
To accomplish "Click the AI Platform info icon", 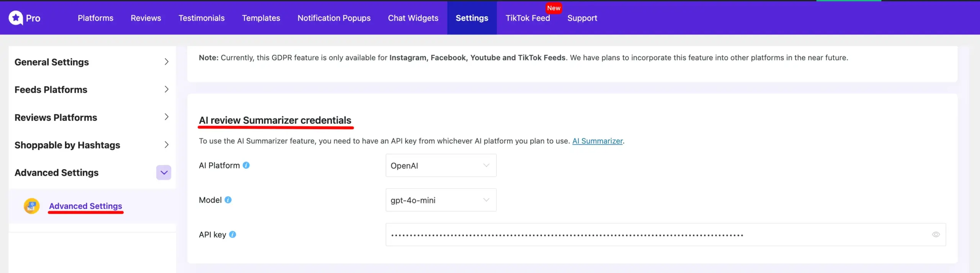I will pyautogui.click(x=246, y=165).
